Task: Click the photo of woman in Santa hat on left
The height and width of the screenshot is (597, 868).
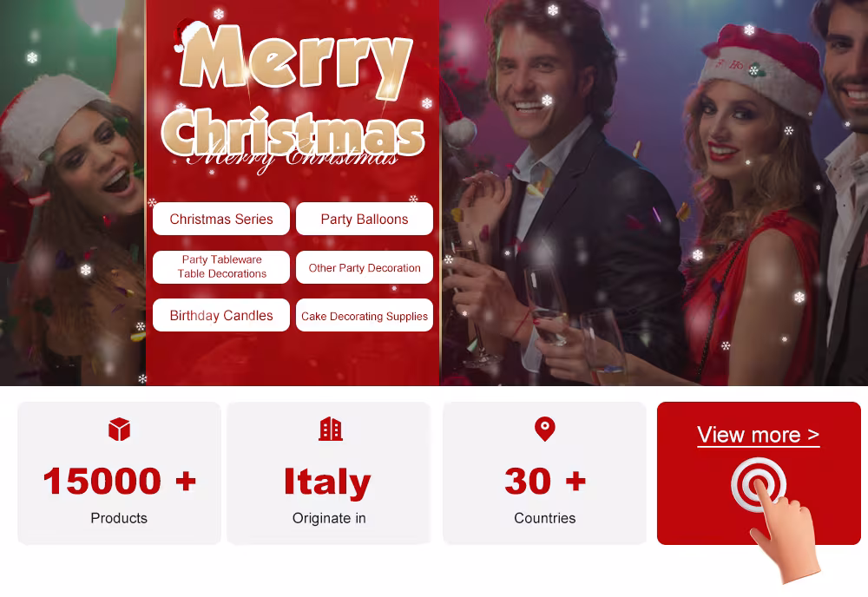Action: pyautogui.click(x=73, y=193)
